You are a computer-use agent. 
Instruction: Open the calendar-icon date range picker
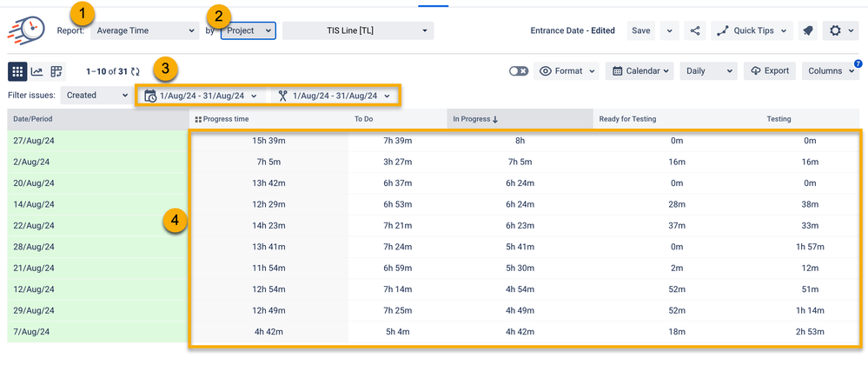(201, 96)
